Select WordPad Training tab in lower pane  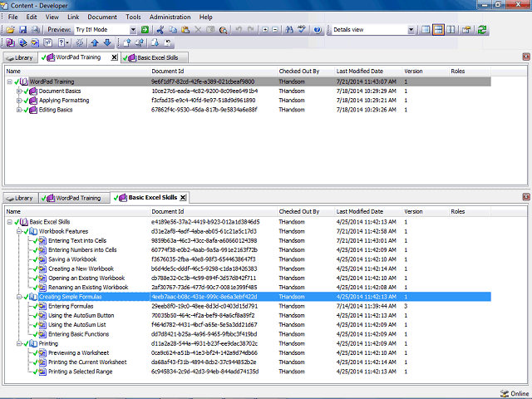point(75,198)
